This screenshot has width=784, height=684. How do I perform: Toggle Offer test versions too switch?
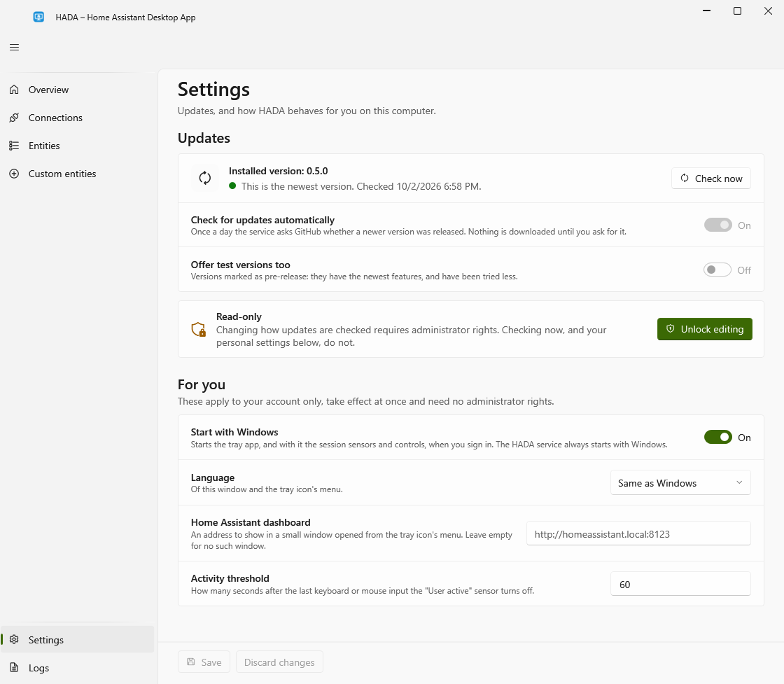(x=717, y=270)
